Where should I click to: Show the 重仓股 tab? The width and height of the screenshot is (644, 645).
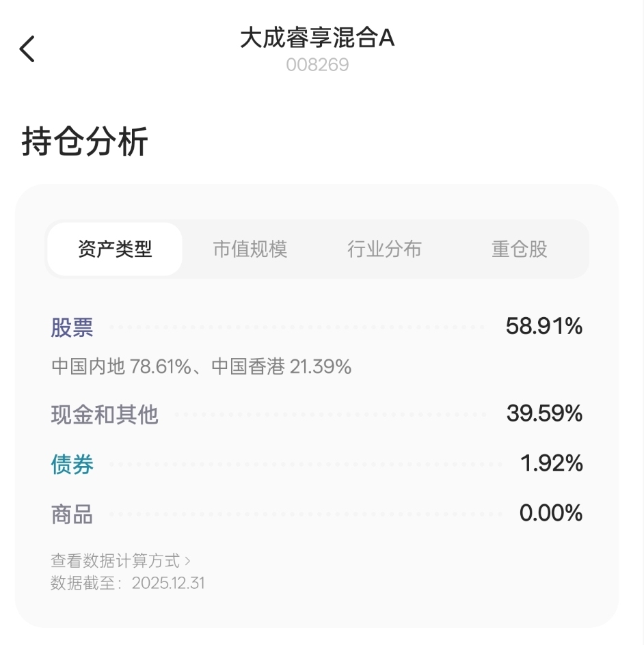pyautogui.click(x=520, y=249)
